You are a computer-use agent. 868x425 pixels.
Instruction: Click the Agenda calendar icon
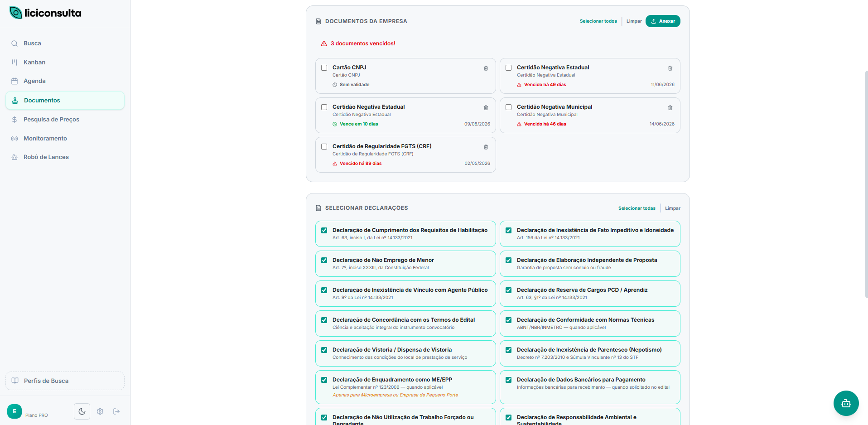click(14, 81)
